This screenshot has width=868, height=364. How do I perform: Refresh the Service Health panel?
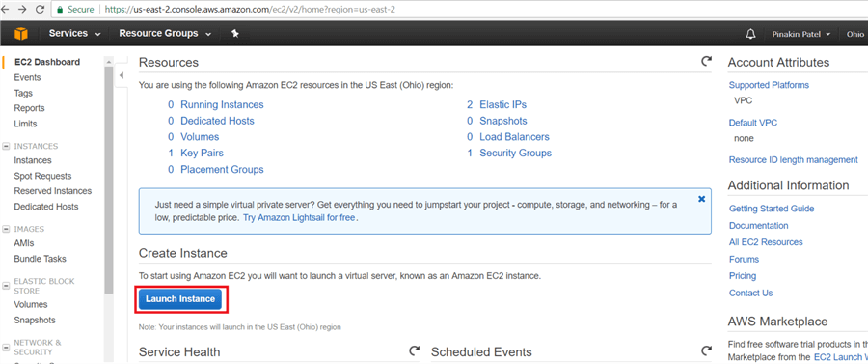(x=414, y=350)
